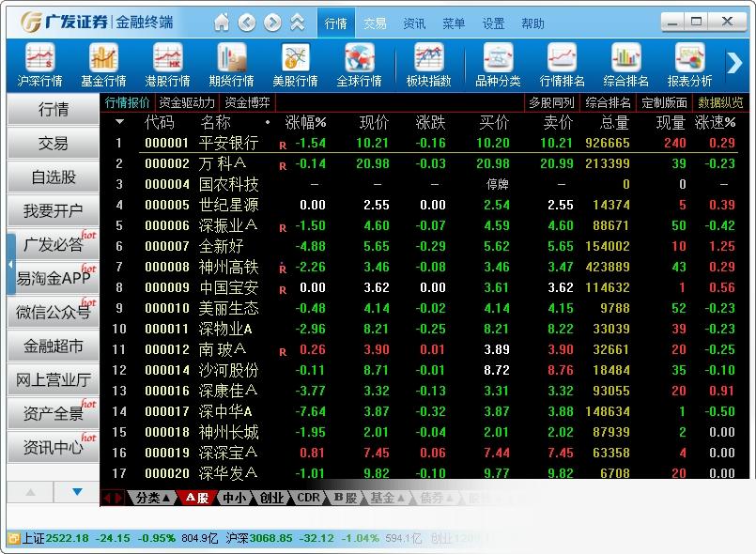Open the 菜单 top menu
The image size is (756, 554).
click(x=454, y=23)
